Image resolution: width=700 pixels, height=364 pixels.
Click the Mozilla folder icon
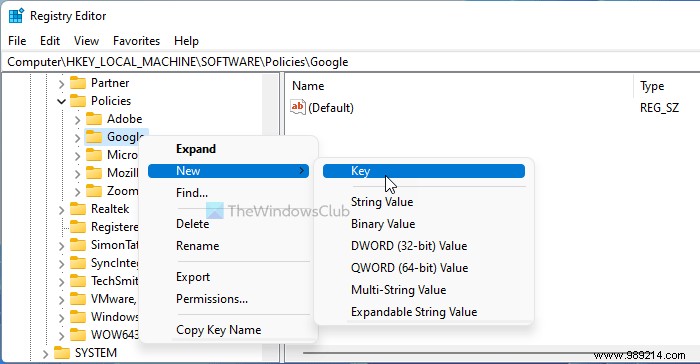[x=94, y=173]
